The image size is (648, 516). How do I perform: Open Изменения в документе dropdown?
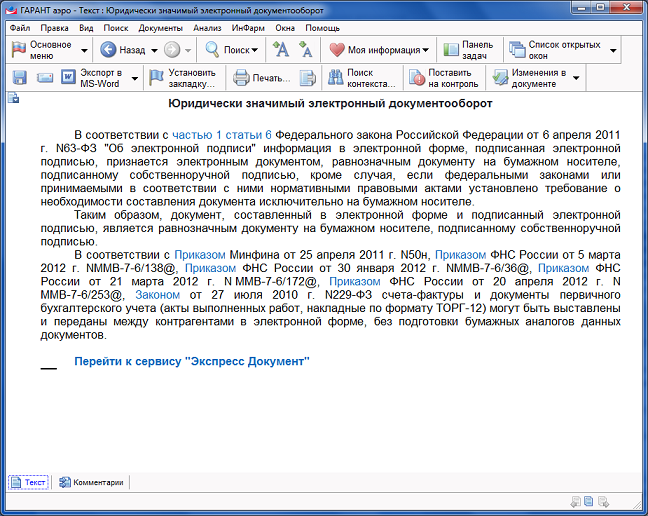click(576, 78)
